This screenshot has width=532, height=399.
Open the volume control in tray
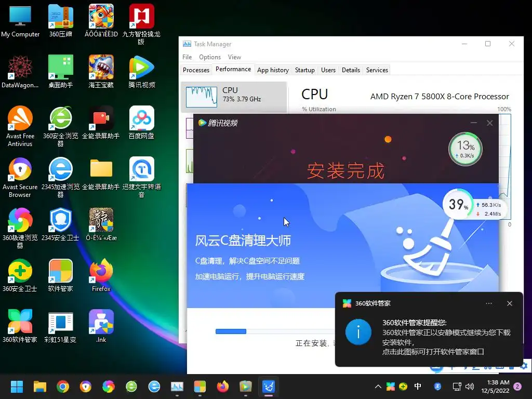coord(470,387)
